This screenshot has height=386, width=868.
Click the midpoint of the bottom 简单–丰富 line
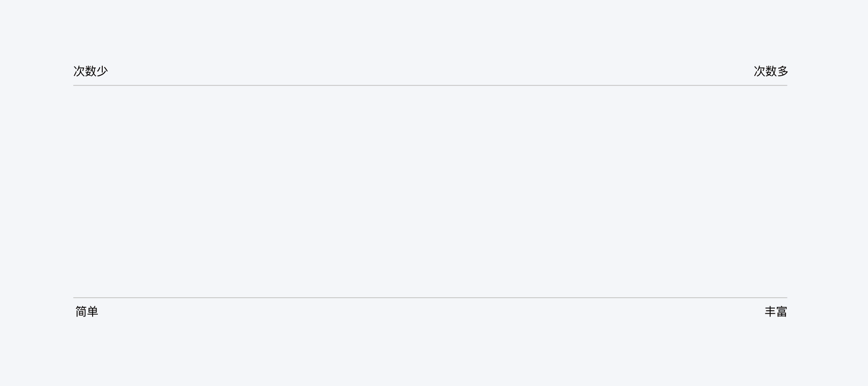pos(430,298)
